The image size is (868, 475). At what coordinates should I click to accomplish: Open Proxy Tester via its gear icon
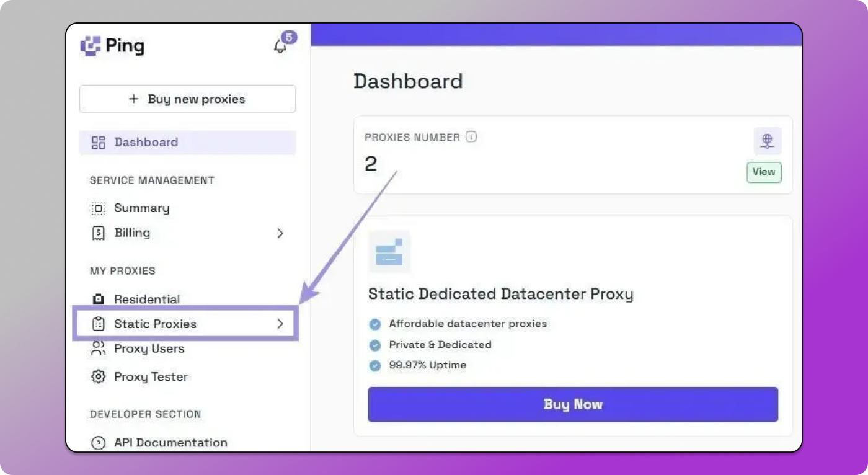[98, 376]
